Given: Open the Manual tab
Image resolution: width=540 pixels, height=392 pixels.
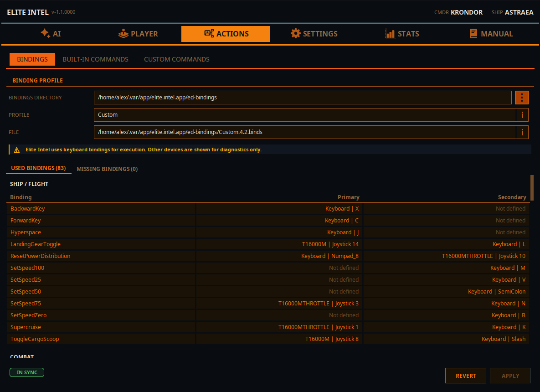Looking at the screenshot, I should click(x=491, y=34).
